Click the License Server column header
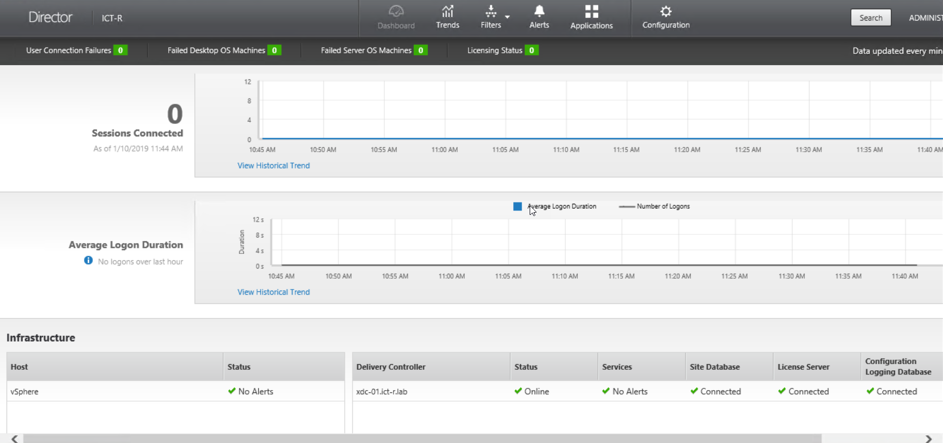Screen dimensions: 943x443 pos(817,367)
